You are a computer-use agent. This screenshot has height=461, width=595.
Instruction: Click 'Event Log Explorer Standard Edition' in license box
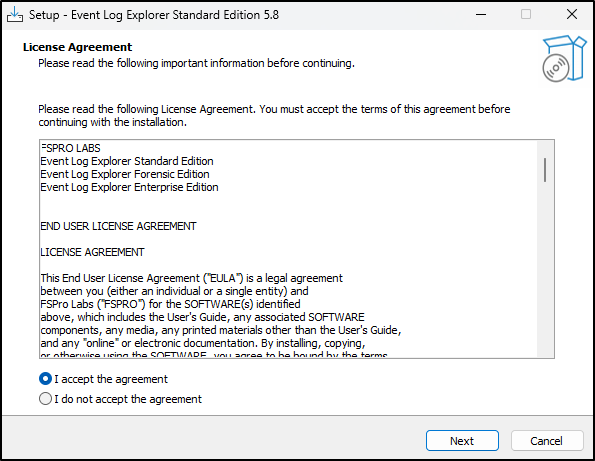(127, 161)
